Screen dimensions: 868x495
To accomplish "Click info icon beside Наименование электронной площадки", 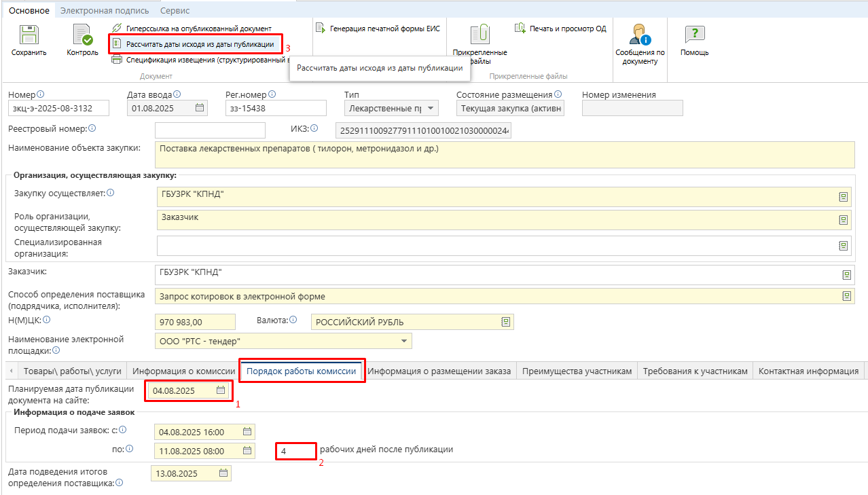I will click(56, 350).
